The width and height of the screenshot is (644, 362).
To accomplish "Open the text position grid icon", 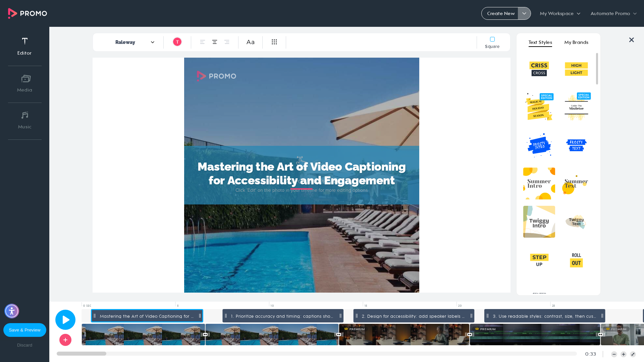I will pos(274,42).
